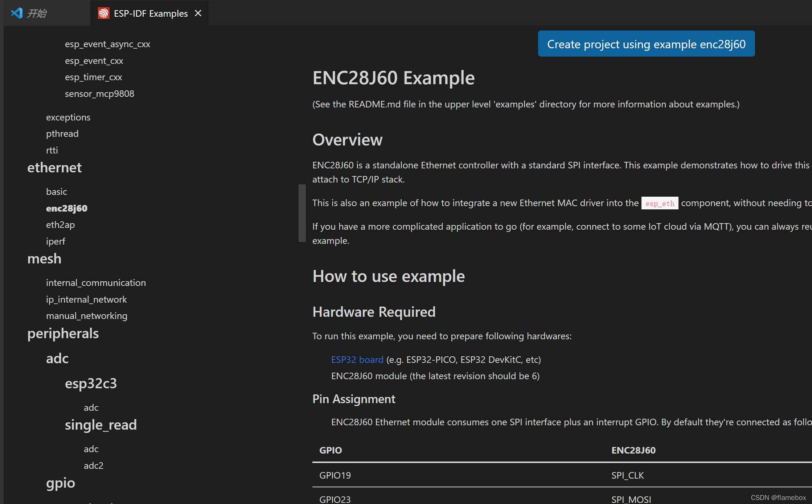The width and height of the screenshot is (812, 504).
Task: Click Create project using example enc28j60 button
Action: 646,44
